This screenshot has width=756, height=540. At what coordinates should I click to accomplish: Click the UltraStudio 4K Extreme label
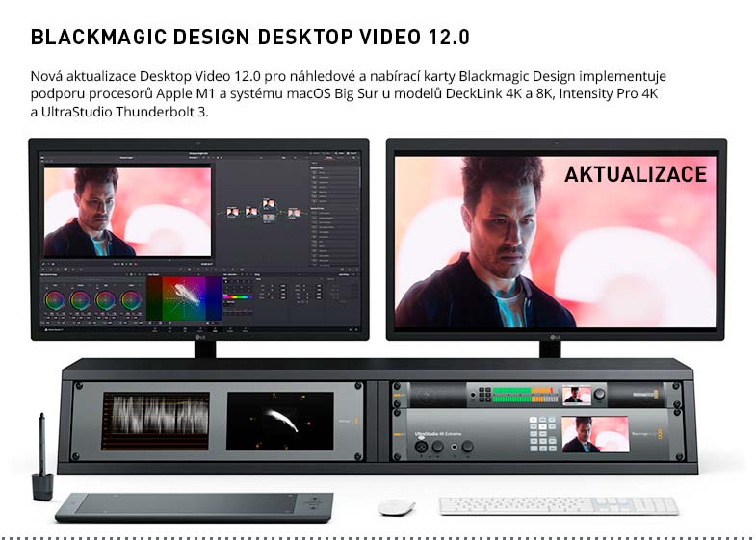pyautogui.click(x=438, y=434)
